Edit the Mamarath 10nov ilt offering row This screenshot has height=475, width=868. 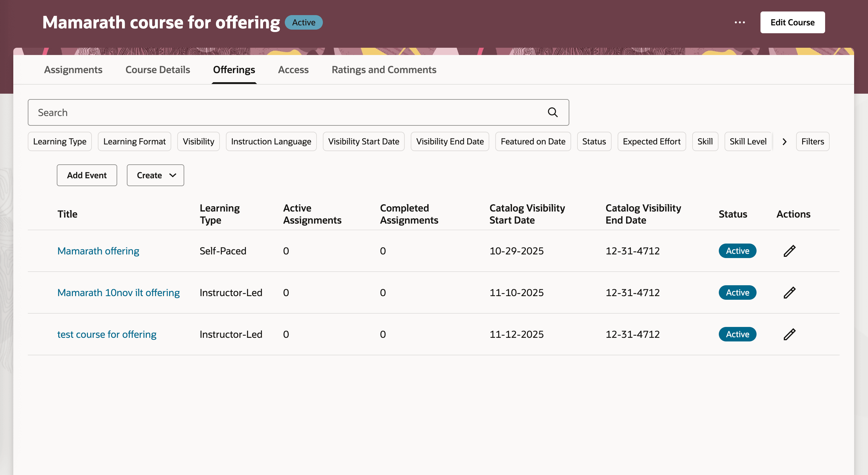click(789, 292)
